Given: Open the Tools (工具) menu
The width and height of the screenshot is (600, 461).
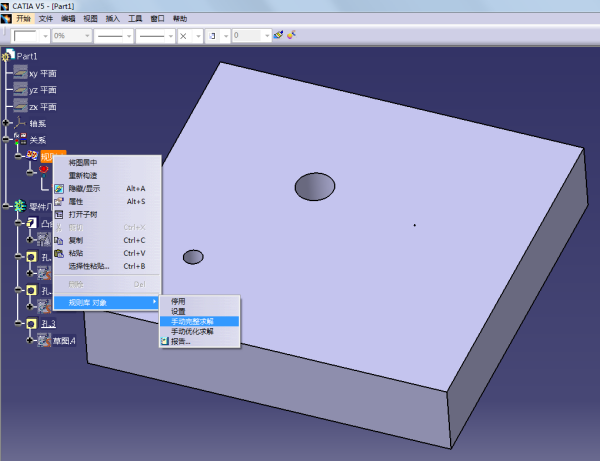Looking at the screenshot, I should pyautogui.click(x=135, y=19).
